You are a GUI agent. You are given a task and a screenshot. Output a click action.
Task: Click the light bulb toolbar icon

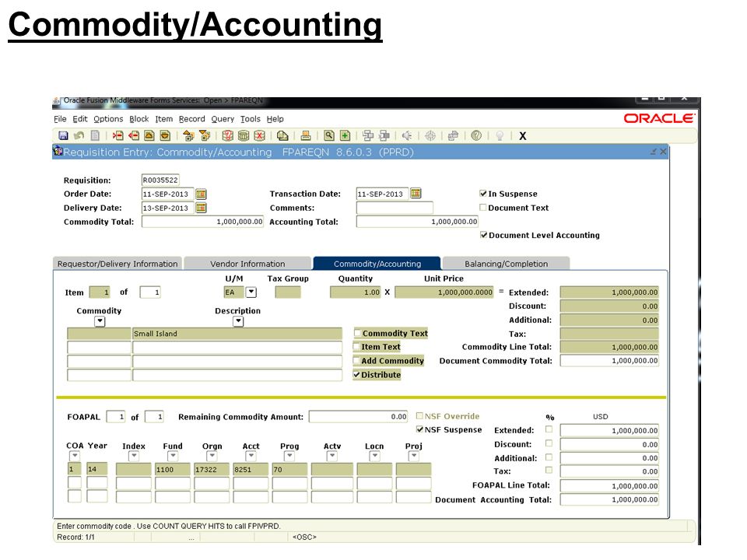(500, 135)
